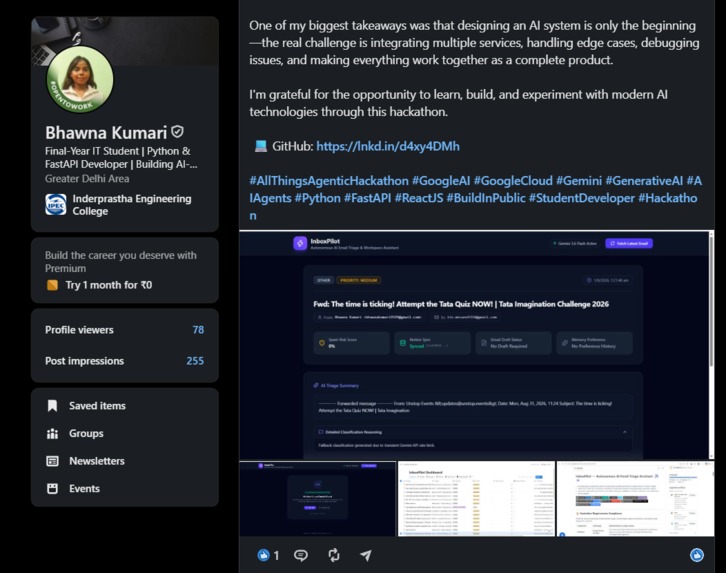The image size is (726, 573).
Task: Click the AI Triage Summary heading
Action: pyautogui.click(x=339, y=386)
